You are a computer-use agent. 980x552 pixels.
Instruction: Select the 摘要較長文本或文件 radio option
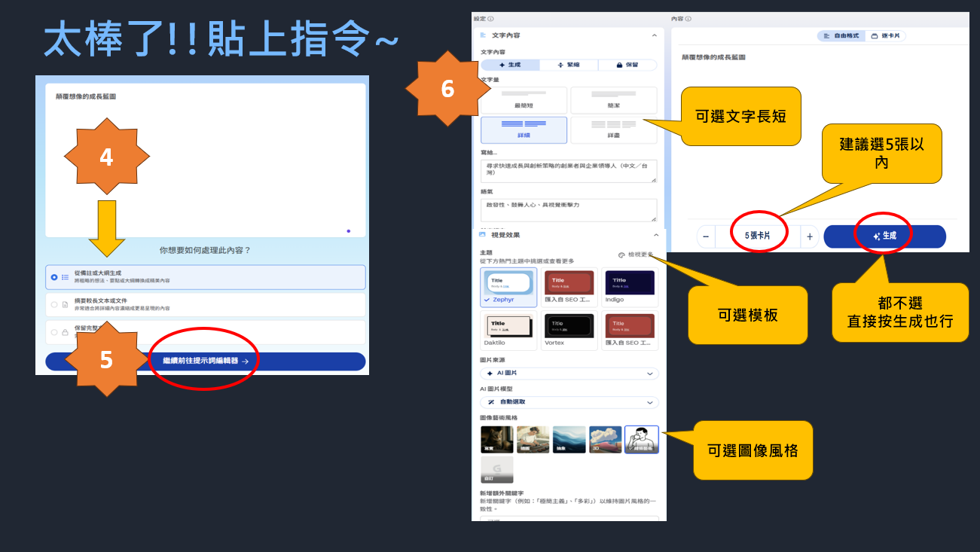[54, 304]
